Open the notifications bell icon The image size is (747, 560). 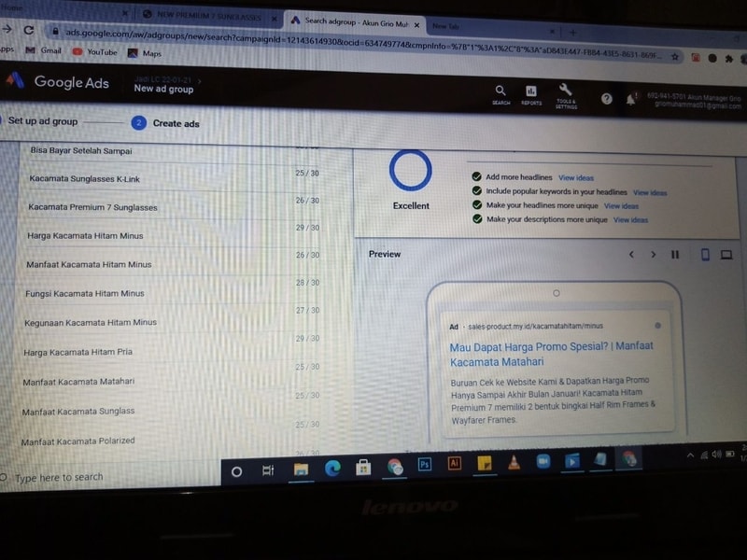click(631, 99)
